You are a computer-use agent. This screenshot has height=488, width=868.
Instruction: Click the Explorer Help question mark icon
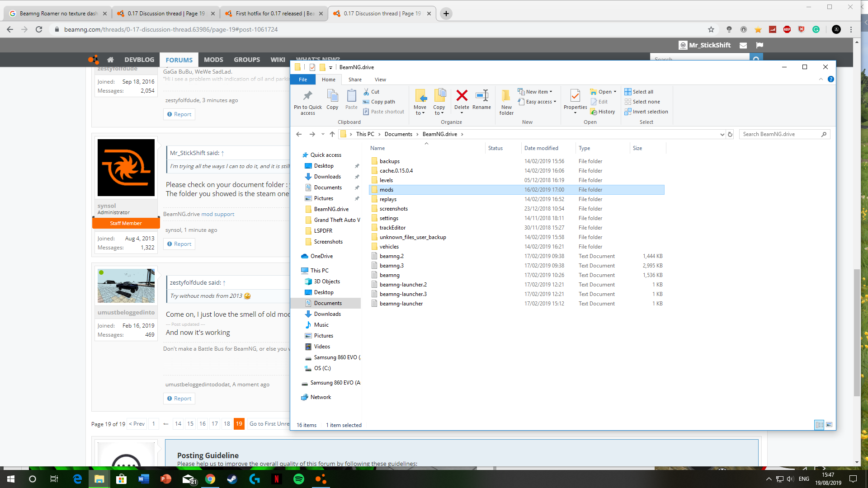pyautogui.click(x=830, y=79)
